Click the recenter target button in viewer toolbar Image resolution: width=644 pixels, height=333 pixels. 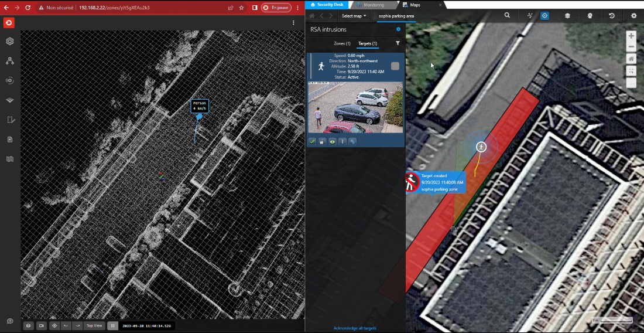coord(54,325)
